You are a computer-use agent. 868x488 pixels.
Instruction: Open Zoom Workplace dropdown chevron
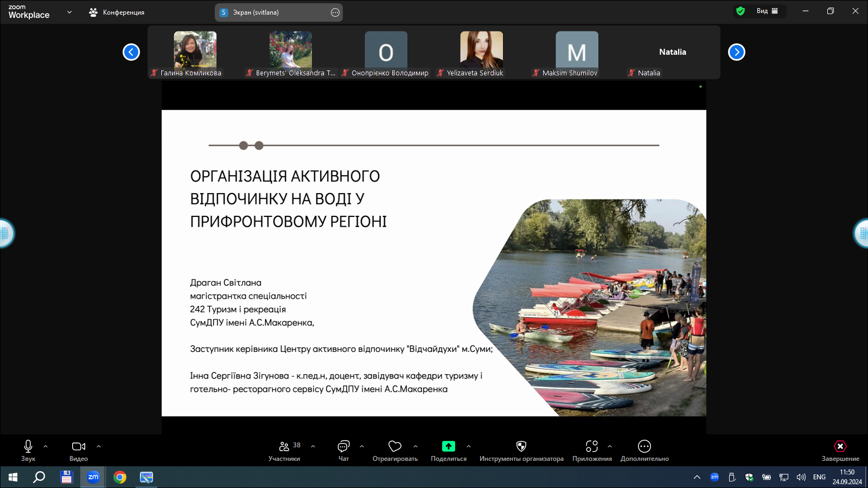69,12
